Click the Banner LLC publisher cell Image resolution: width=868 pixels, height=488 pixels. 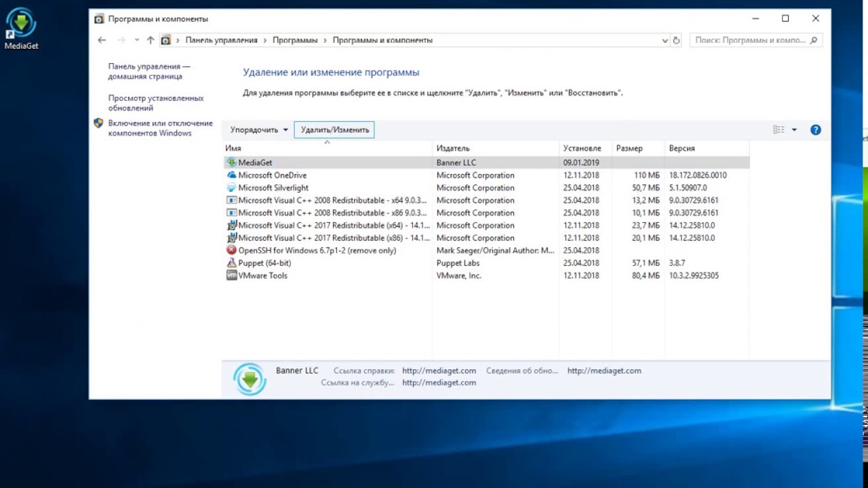coord(456,163)
